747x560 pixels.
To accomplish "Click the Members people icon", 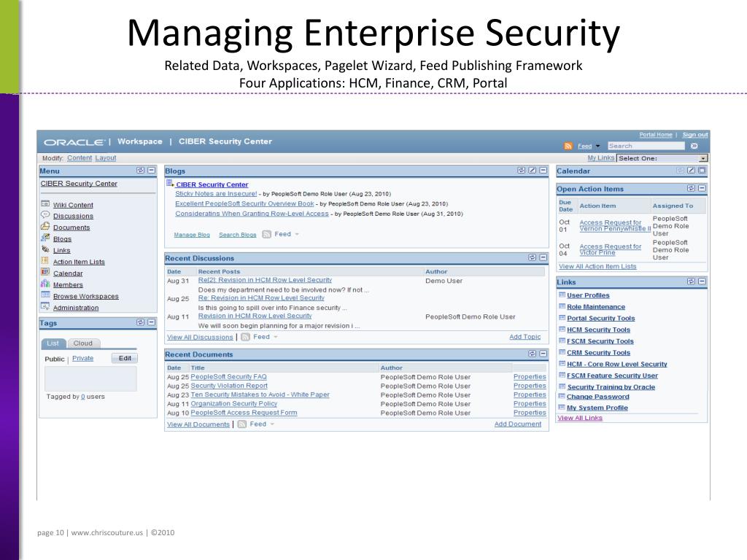I will click(45, 284).
